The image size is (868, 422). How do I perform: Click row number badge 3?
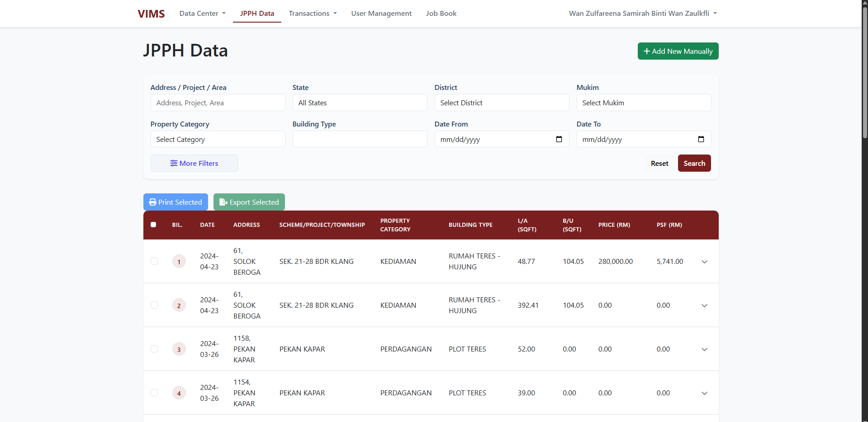tap(179, 349)
